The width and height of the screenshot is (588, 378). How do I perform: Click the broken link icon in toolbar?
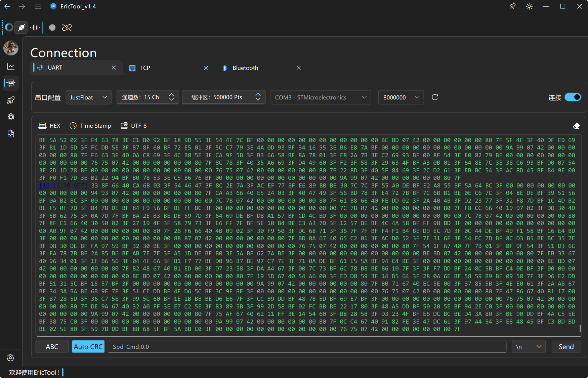(67, 28)
